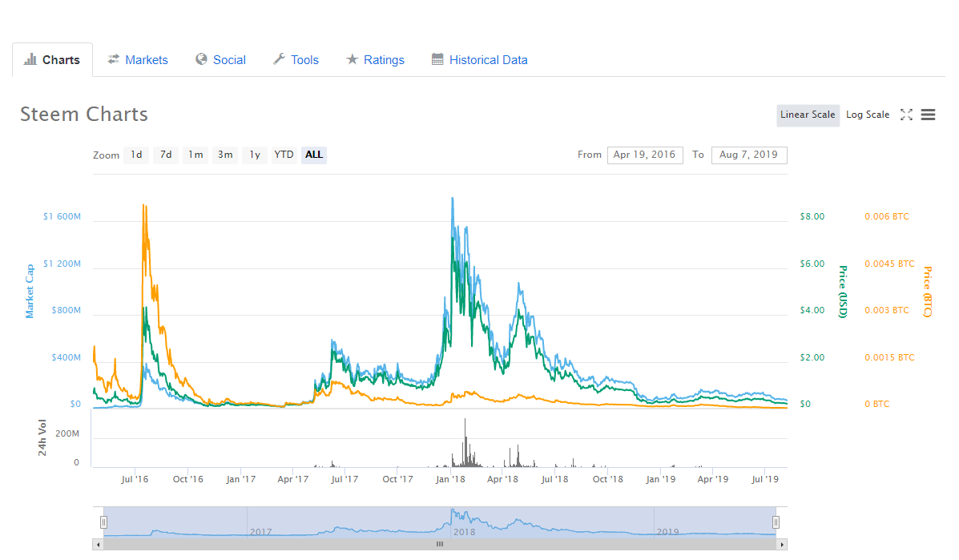Click the 2019 label in navigator

(668, 532)
